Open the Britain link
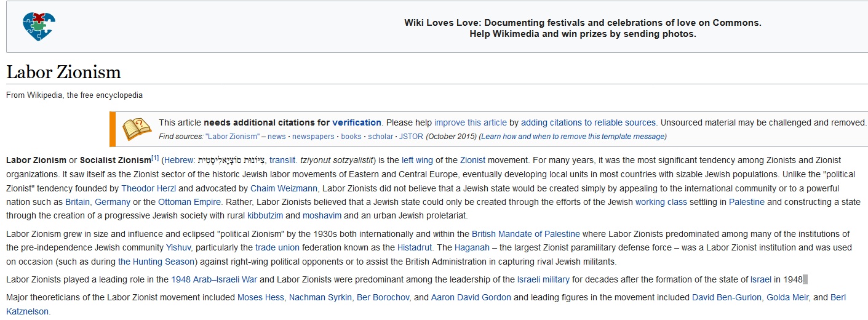Screen dimensions: 868x320 [x=79, y=202]
